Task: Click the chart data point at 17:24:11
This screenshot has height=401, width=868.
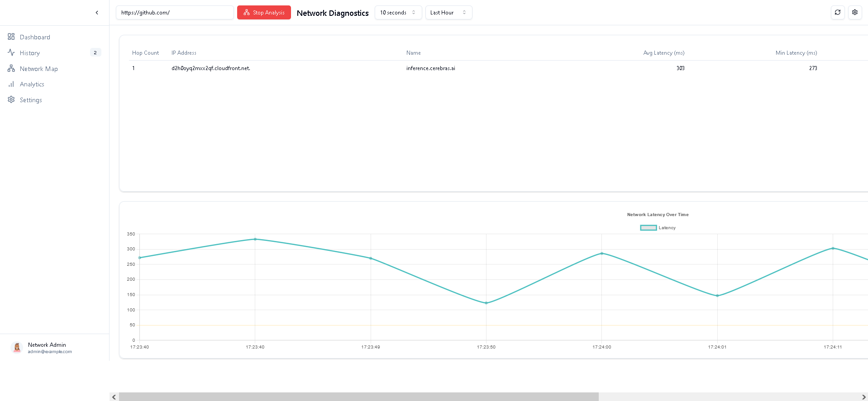Action: 833,248
